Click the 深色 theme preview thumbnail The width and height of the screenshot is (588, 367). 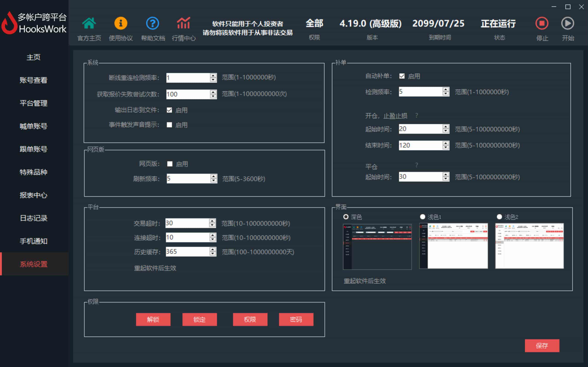pyautogui.click(x=377, y=247)
